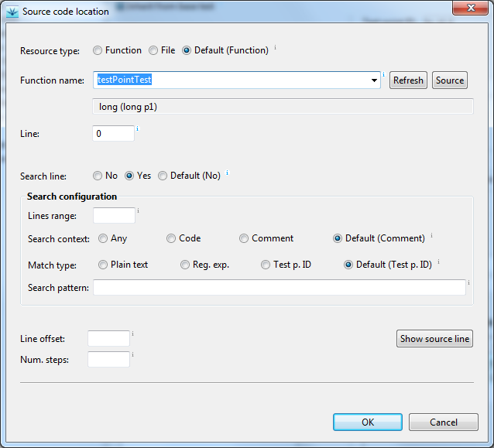This screenshot has width=494, height=448.
Task: Click the Source button
Action: (450, 80)
